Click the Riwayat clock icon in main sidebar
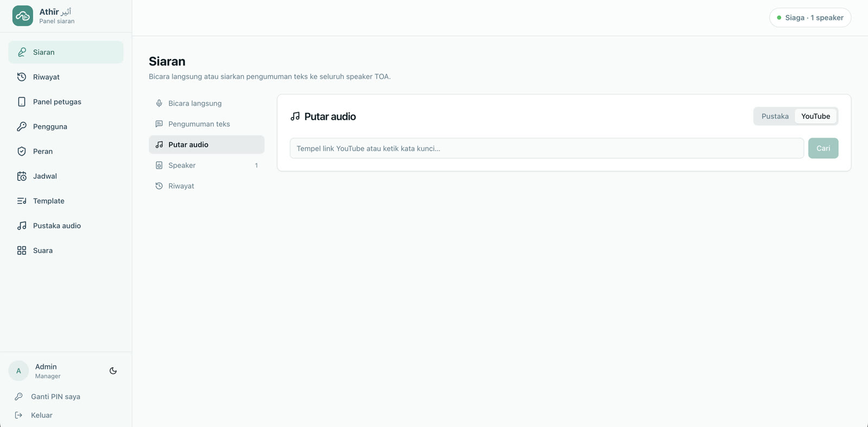The image size is (868, 427). (22, 77)
